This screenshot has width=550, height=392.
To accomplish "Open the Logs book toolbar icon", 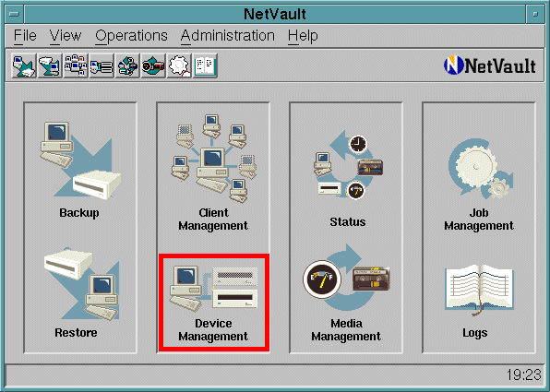I will point(205,65).
